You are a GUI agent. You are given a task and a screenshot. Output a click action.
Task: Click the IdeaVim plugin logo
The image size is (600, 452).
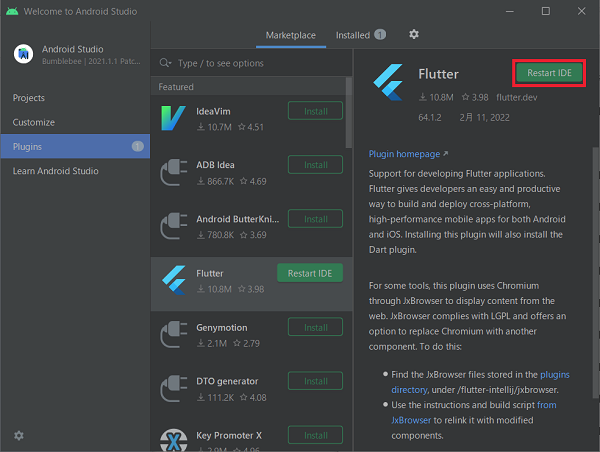click(173, 118)
